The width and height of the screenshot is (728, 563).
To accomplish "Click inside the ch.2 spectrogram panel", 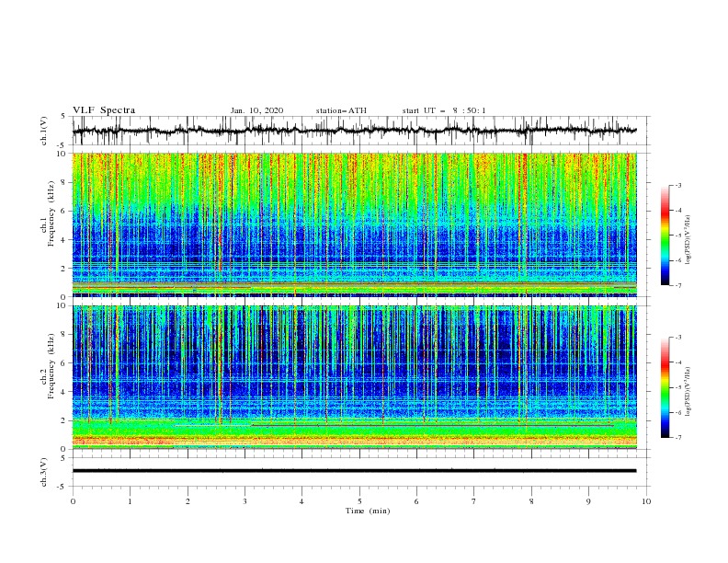I will pos(354,377).
